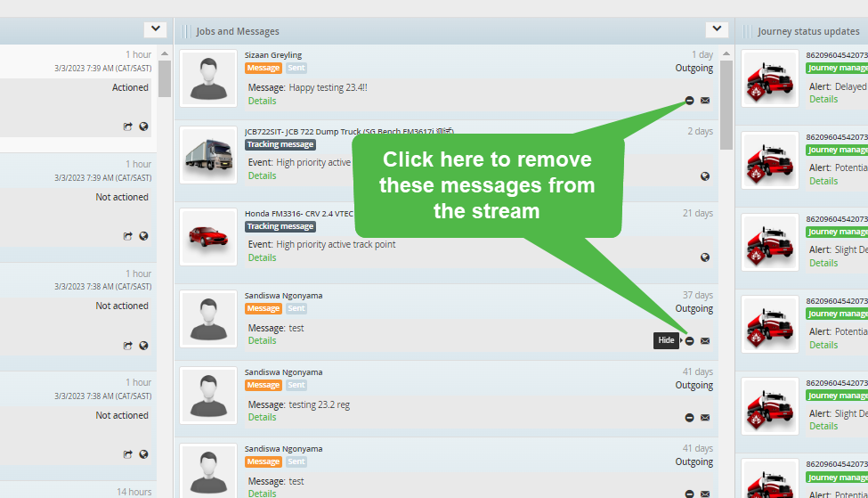Image resolution: width=868 pixels, height=498 pixels.
Task: Hide the Sizaan Greyling Happy testing message
Action: click(689, 101)
